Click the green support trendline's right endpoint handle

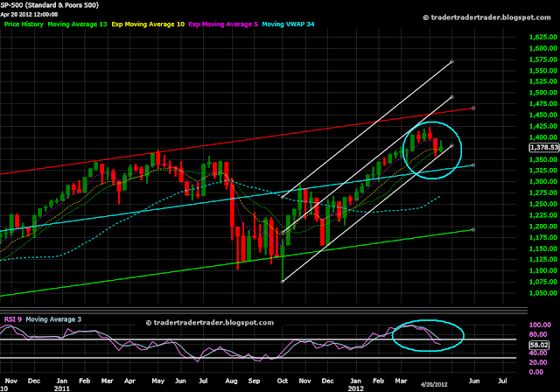pos(473,229)
